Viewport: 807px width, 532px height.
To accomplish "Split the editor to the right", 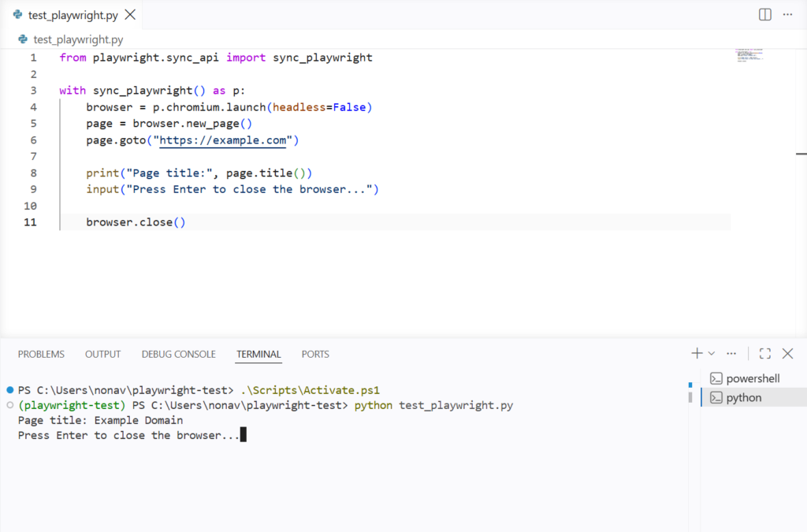I will [x=764, y=14].
